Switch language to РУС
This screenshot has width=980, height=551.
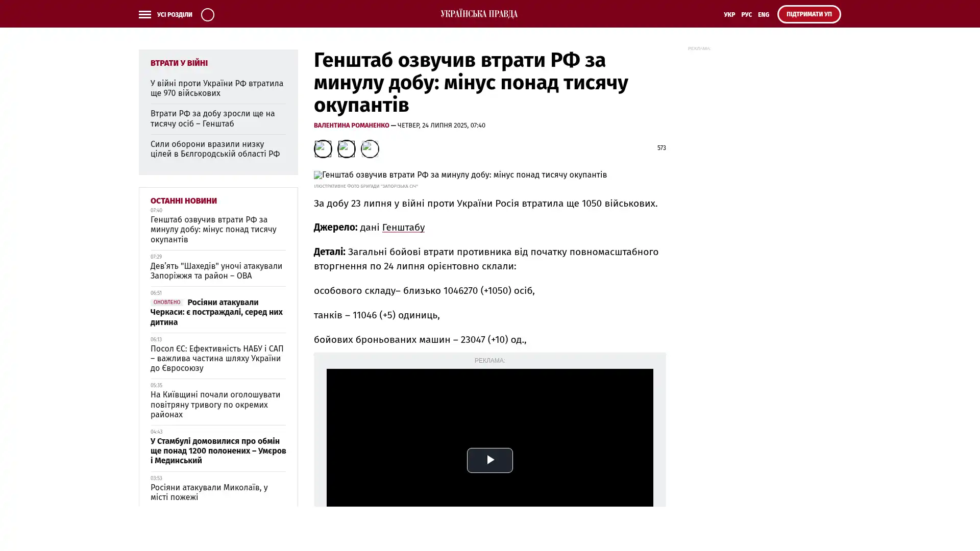point(746,15)
